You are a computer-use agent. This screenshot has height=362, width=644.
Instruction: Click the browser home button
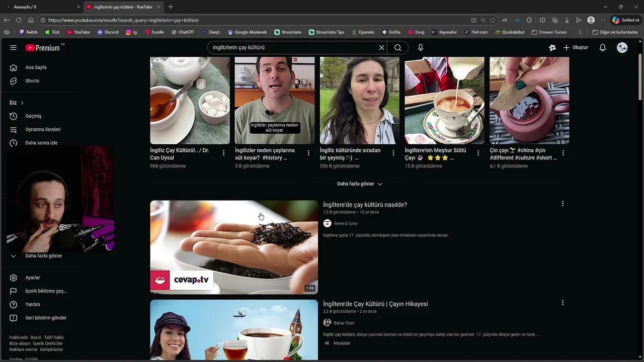point(31,20)
